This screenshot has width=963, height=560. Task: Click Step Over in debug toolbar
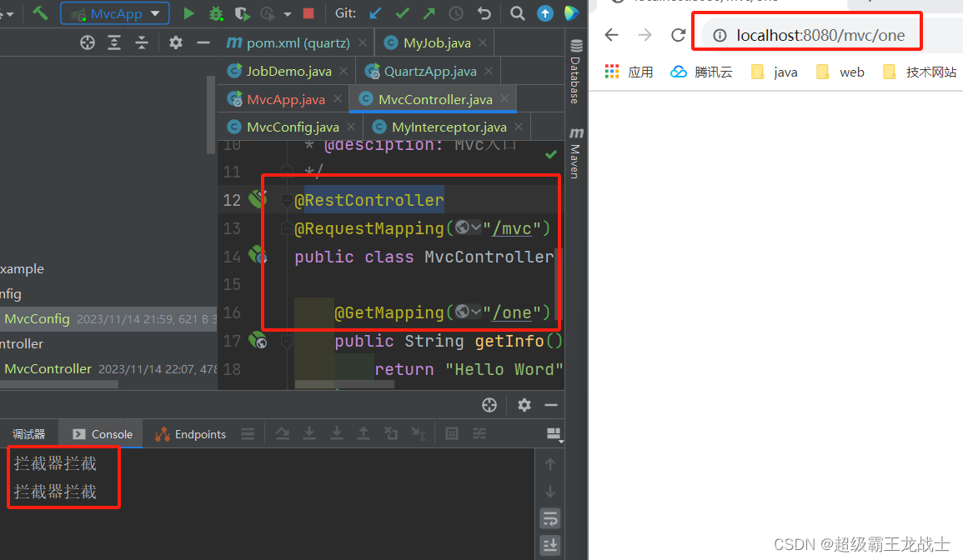tap(283, 433)
